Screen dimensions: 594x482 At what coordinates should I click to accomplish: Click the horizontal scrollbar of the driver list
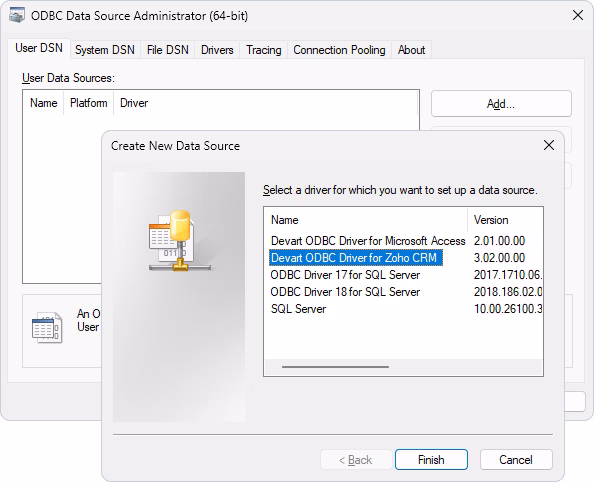(x=335, y=367)
